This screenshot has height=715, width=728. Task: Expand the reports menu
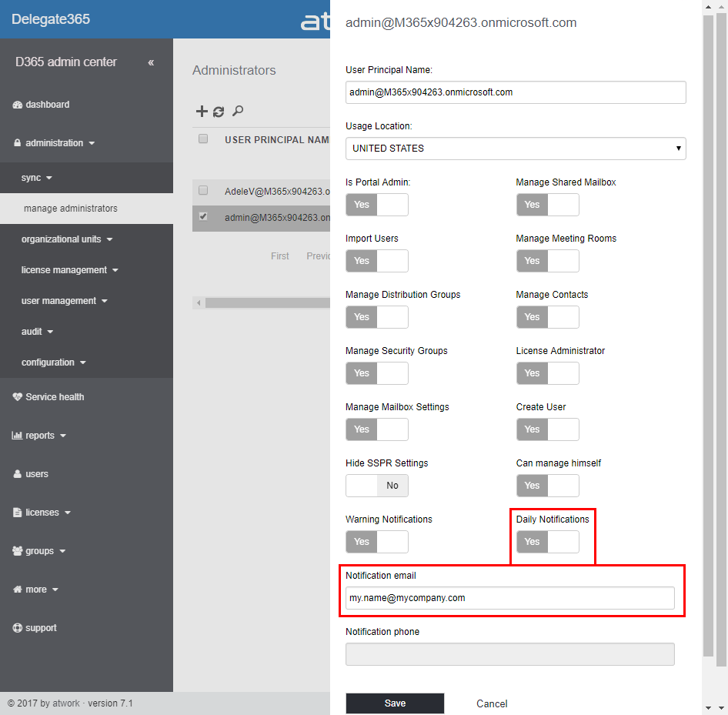[39, 436]
